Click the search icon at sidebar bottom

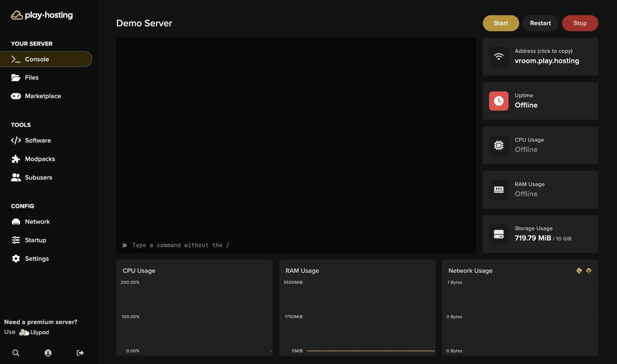(x=16, y=353)
